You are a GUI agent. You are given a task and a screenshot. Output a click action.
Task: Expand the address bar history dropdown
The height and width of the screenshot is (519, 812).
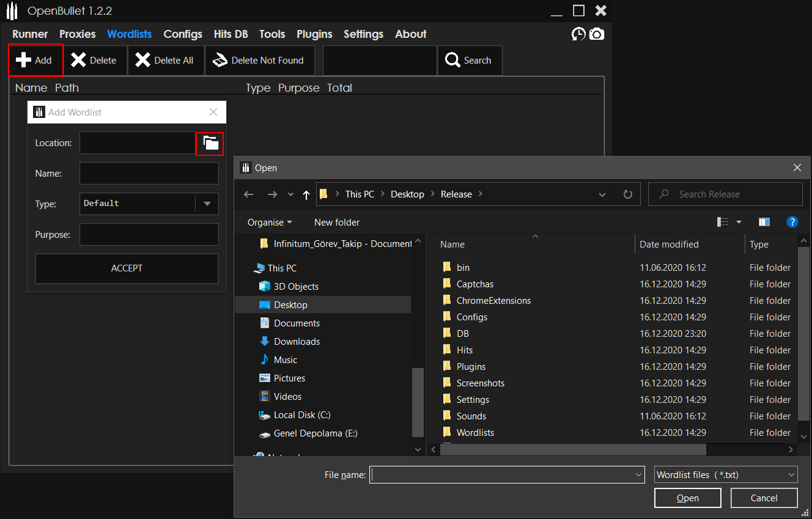point(603,194)
